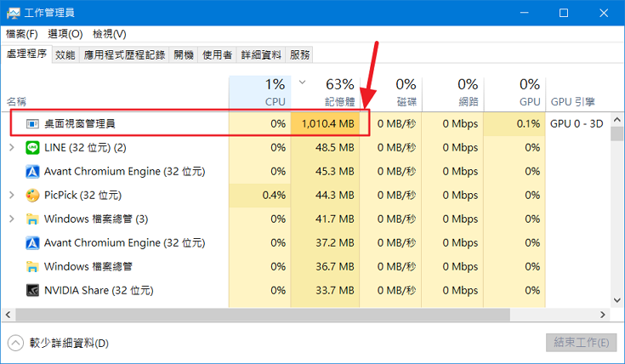This screenshot has width=625, height=364.
Task: Click the vertical scrollbar up arrow
Action: 617,119
